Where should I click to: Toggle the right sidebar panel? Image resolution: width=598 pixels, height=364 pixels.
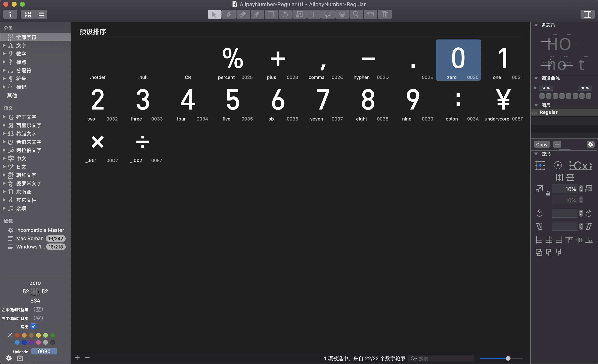(x=587, y=14)
